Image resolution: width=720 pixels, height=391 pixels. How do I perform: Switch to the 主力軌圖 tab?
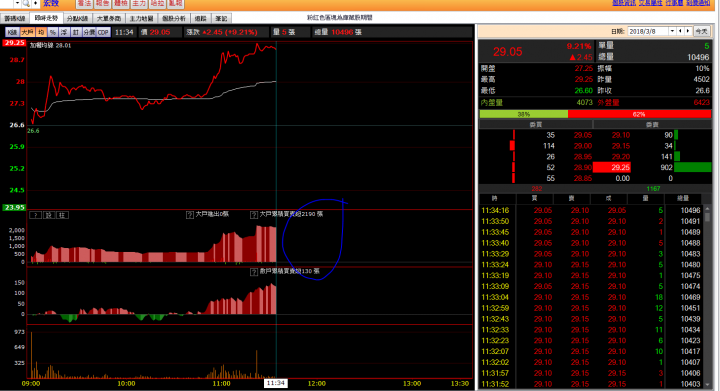coord(141,18)
